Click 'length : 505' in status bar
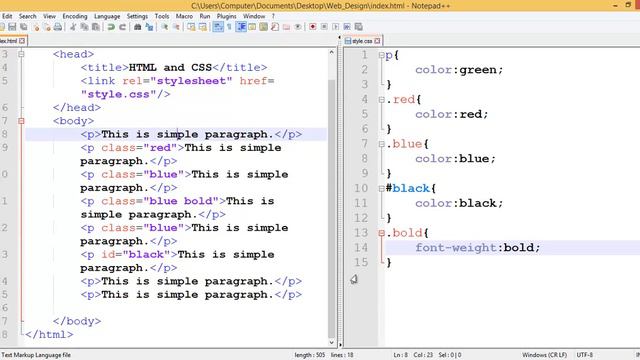The image size is (640, 360). [x=310, y=355]
